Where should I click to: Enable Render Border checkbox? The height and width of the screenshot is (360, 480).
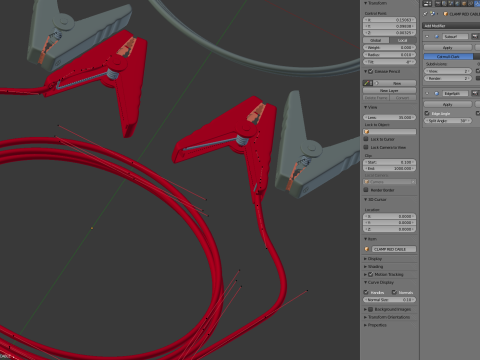point(366,190)
